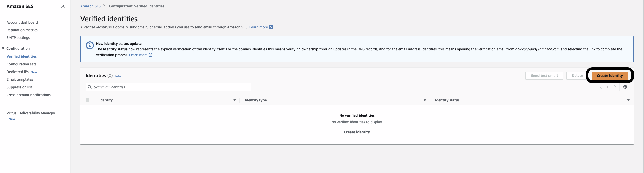Screen dimensions: 644x173
Task: Select all identities checkbox in table header
Action: 87,100
